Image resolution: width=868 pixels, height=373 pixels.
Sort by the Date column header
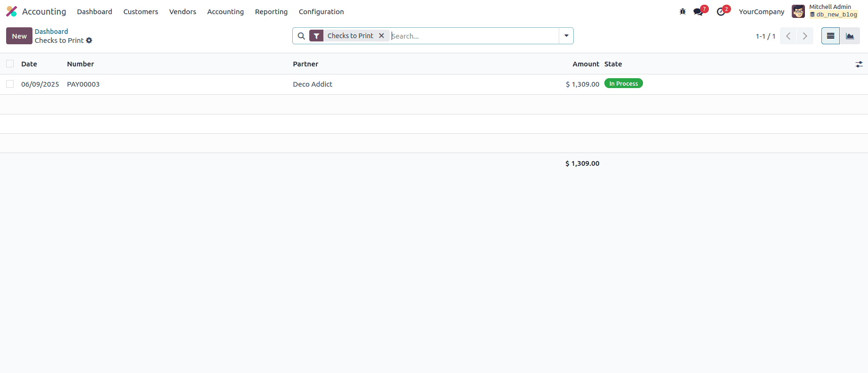29,64
